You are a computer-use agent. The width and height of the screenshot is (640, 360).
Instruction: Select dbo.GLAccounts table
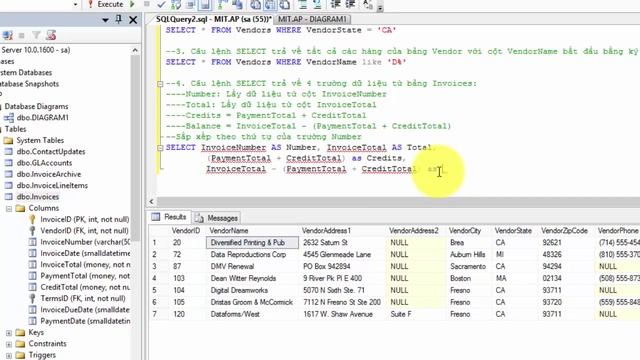[44, 163]
